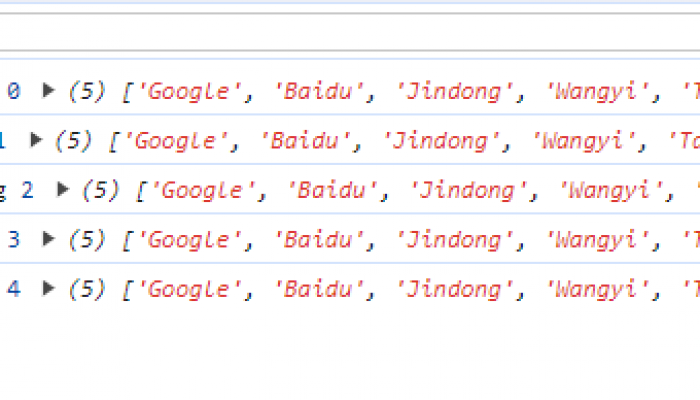Click the logged index number 0
This screenshot has width=700, height=400.
coord(14,92)
